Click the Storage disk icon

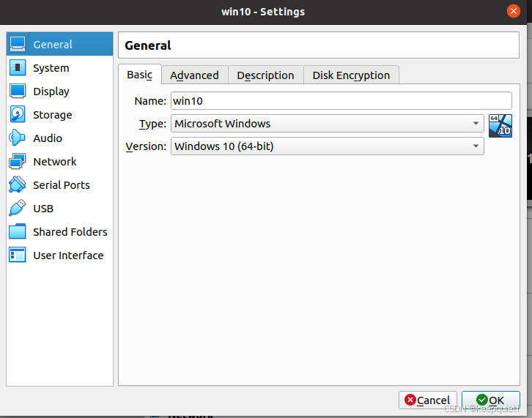click(18, 114)
